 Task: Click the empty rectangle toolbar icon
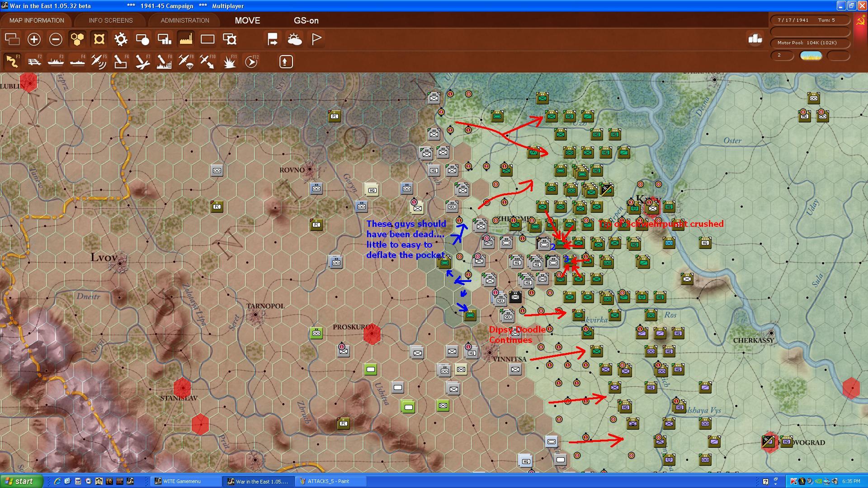(208, 39)
